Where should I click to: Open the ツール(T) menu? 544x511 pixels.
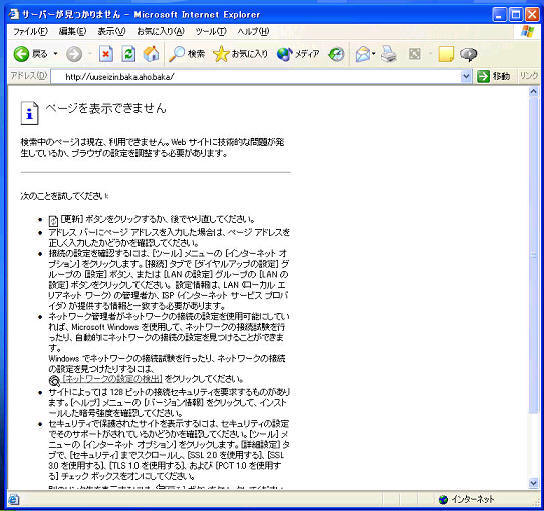pos(211,32)
